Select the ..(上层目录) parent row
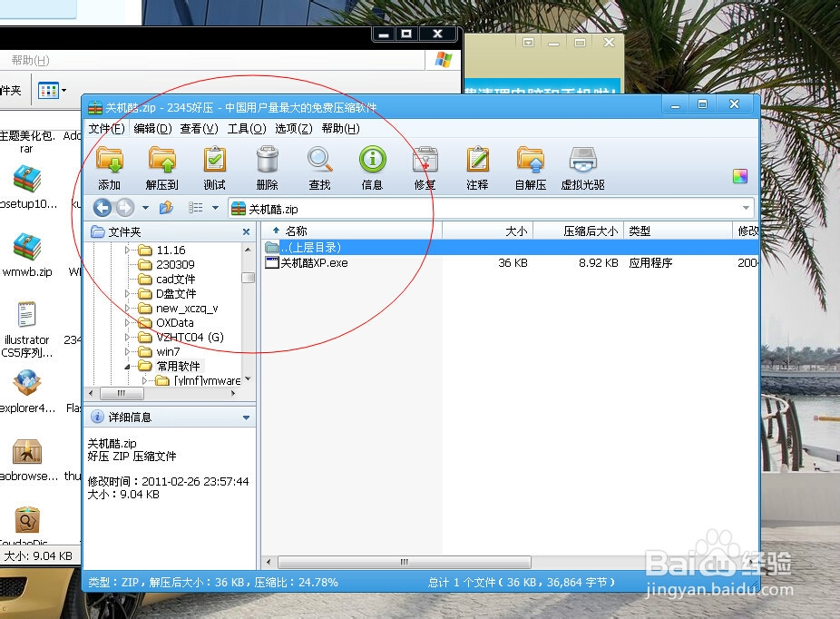Image resolution: width=840 pixels, height=619 pixels. tap(512, 247)
